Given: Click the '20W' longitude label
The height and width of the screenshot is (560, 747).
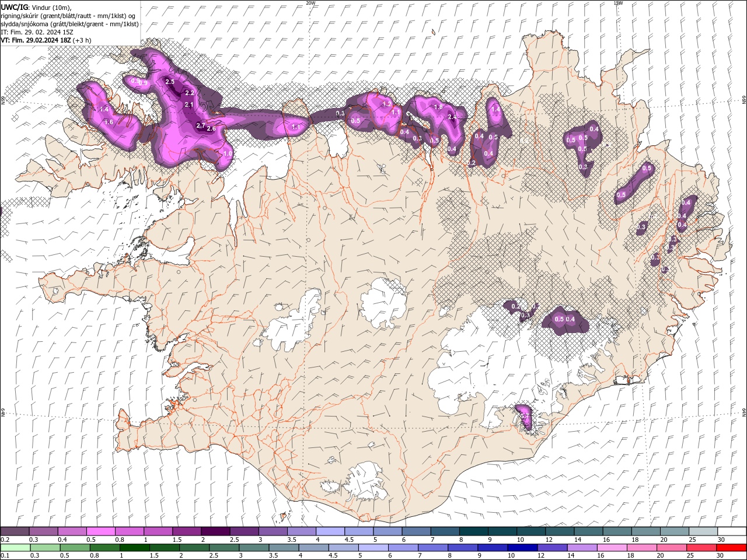Looking at the screenshot, I should [310, 3].
